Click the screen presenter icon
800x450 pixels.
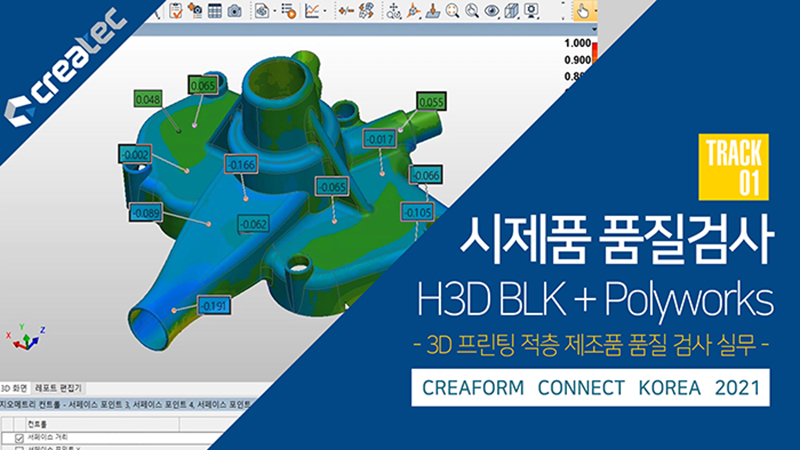pyautogui.click(x=531, y=11)
